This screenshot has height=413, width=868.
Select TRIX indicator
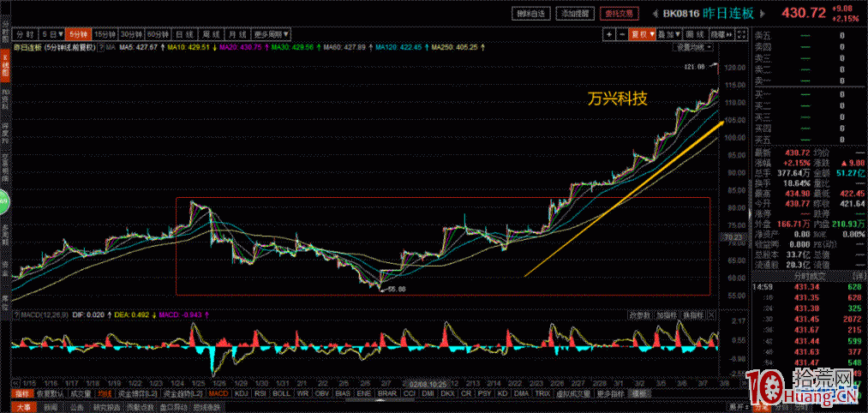click(543, 393)
